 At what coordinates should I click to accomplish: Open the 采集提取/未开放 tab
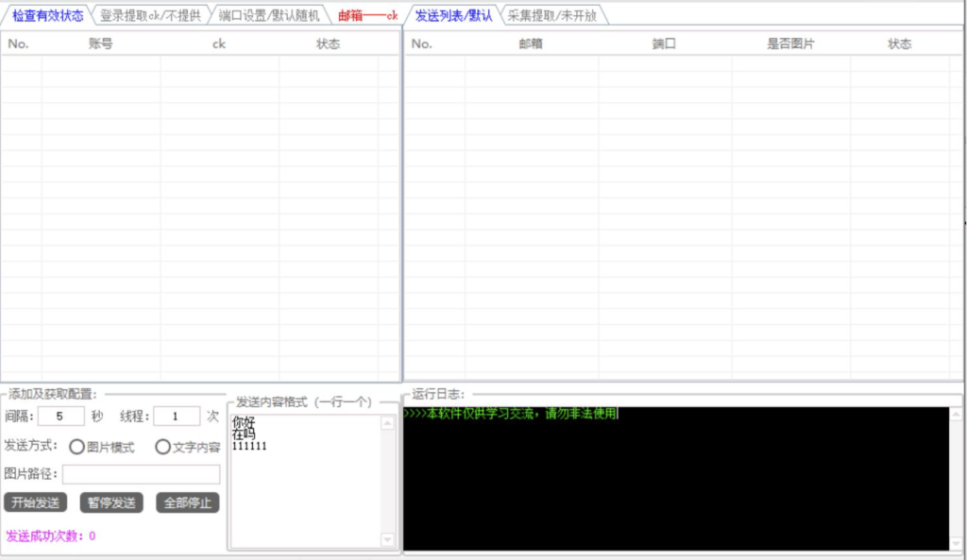551,15
